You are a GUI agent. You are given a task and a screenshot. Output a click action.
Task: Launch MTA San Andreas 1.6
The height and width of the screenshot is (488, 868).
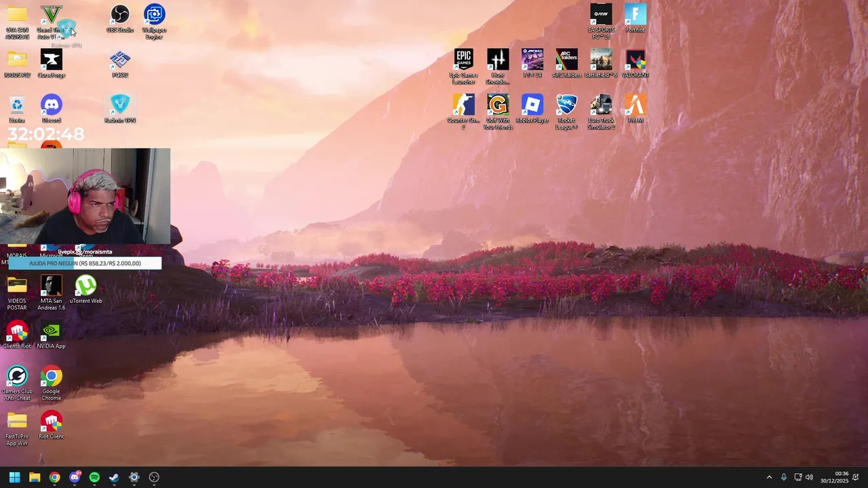pyautogui.click(x=52, y=293)
